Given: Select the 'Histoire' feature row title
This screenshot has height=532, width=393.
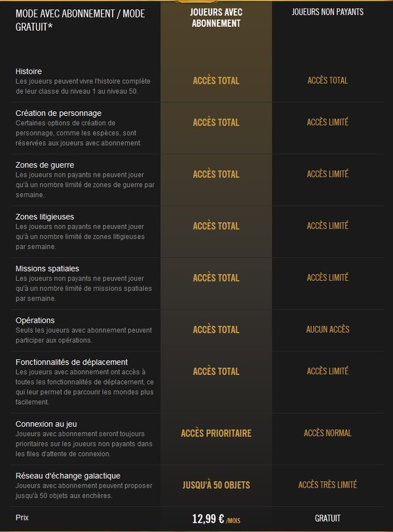Looking at the screenshot, I should click(29, 71).
